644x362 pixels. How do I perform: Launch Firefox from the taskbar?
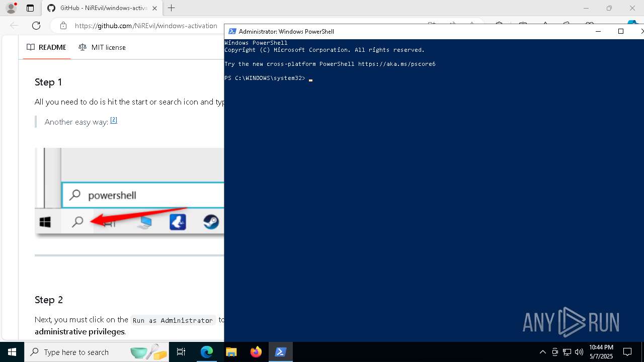tap(256, 352)
